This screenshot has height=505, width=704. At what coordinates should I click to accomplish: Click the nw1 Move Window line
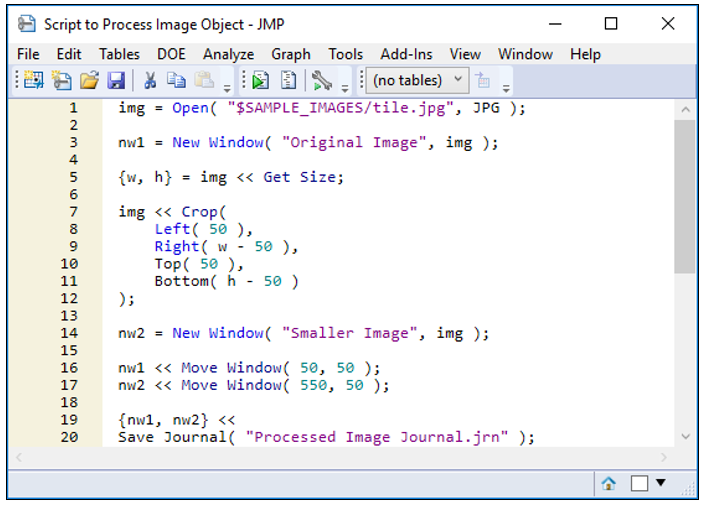249,368
